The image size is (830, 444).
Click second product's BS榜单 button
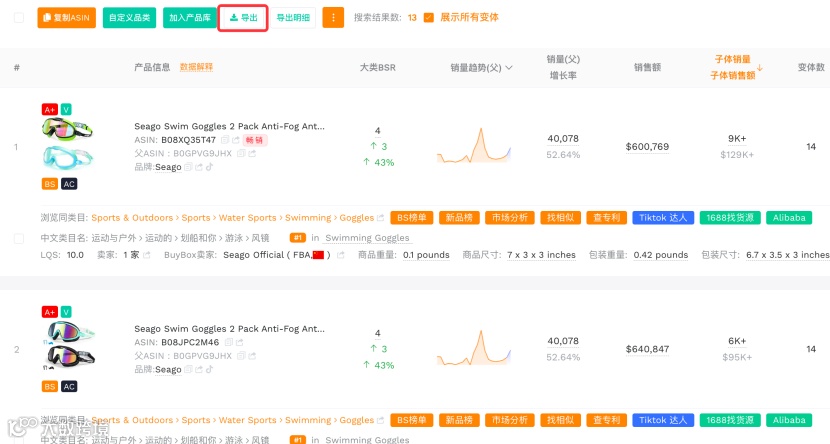(412, 420)
